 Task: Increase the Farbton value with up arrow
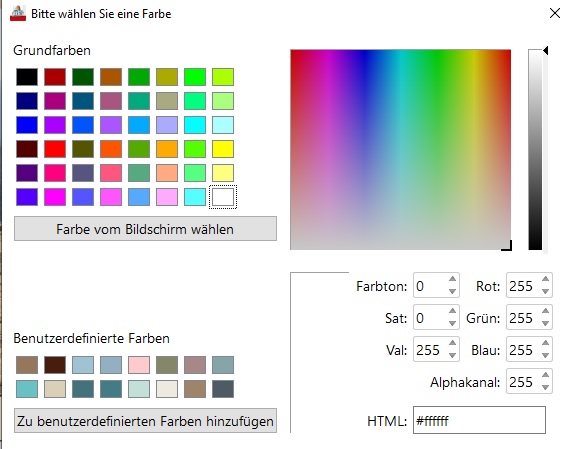tap(452, 279)
